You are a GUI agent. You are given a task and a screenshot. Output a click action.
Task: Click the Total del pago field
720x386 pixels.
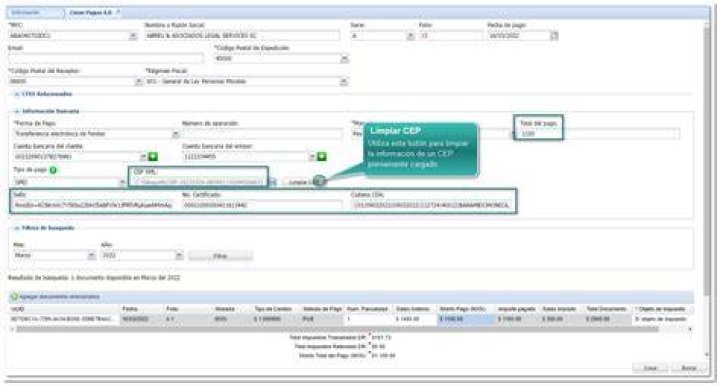point(600,134)
